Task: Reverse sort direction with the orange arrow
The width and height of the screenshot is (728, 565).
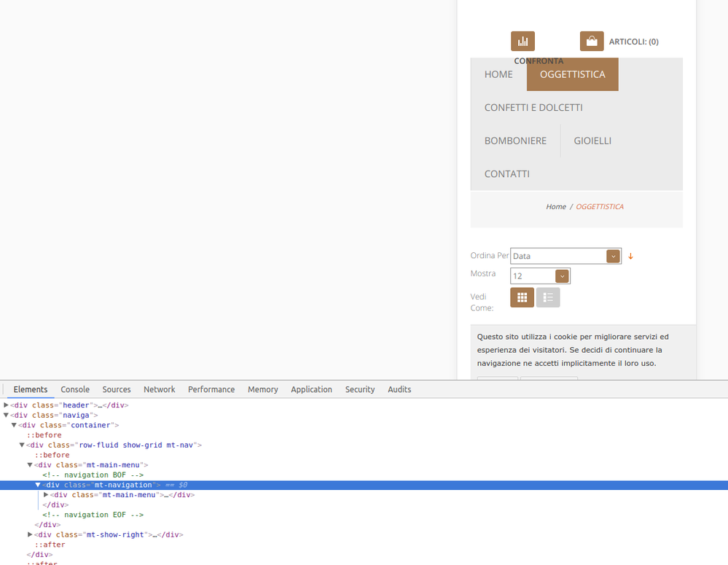Action: point(631,257)
